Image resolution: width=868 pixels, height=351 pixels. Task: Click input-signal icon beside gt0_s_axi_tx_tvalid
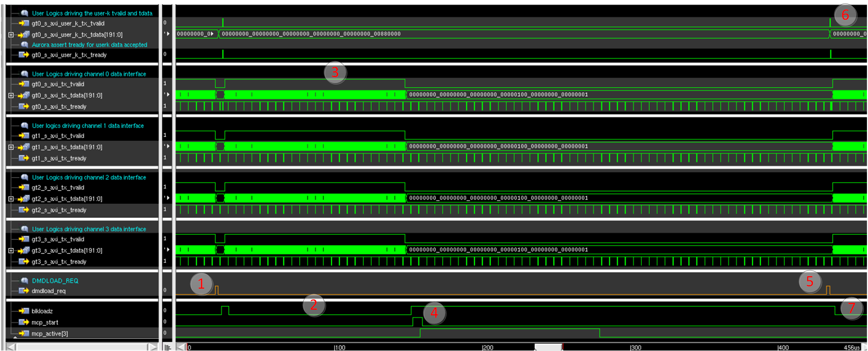24,84
